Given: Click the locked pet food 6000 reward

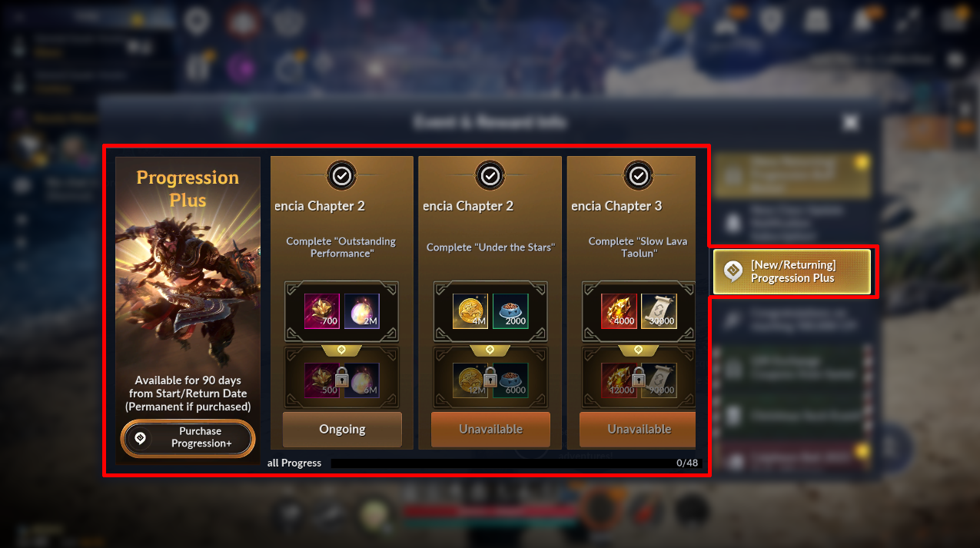Looking at the screenshot, I should (x=510, y=380).
